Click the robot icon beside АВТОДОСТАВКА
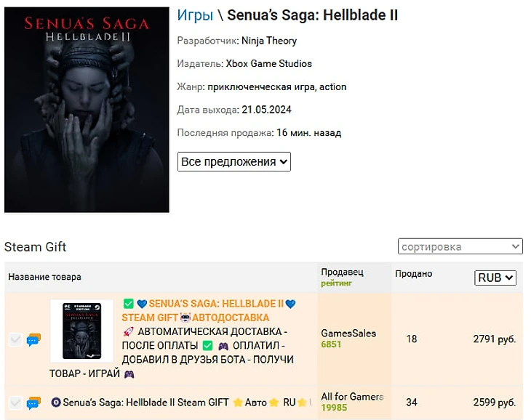Viewport: 531px width, 420px height. pos(185,318)
